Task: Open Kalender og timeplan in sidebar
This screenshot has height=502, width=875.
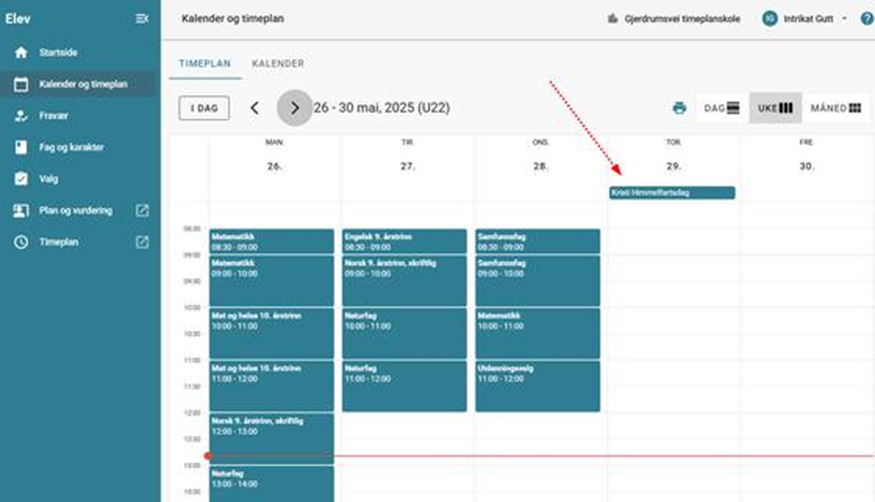Action: point(82,84)
